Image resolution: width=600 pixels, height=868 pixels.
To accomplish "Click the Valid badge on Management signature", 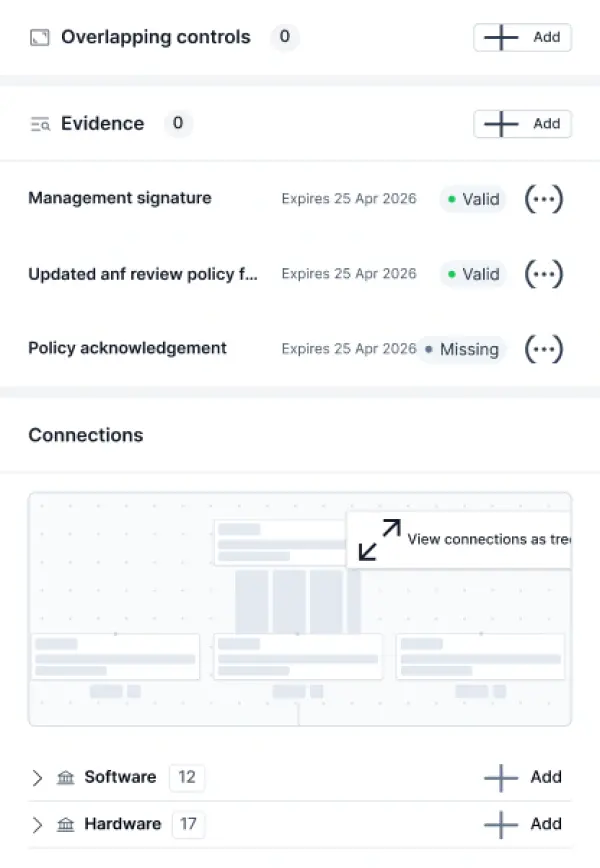I will pos(473,199).
